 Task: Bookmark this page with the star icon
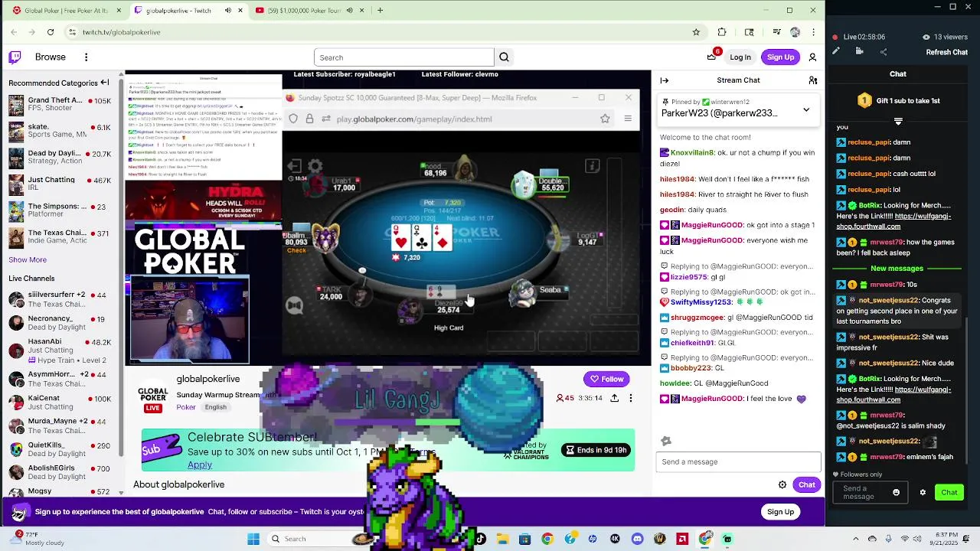tap(696, 32)
